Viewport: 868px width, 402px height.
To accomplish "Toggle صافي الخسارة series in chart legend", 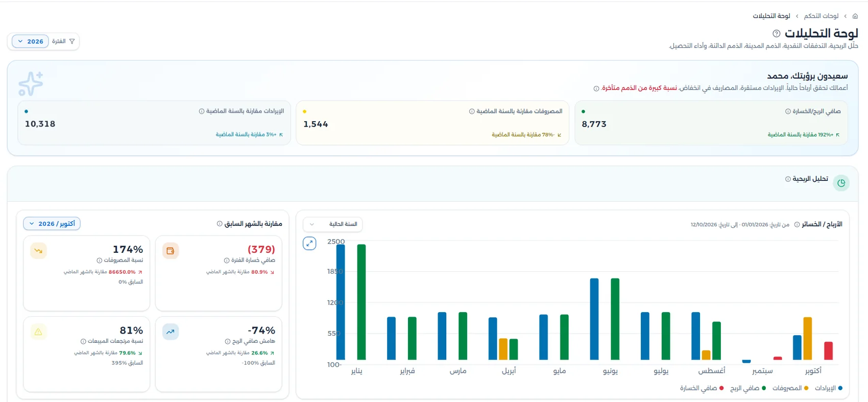I will pyautogui.click(x=702, y=388).
